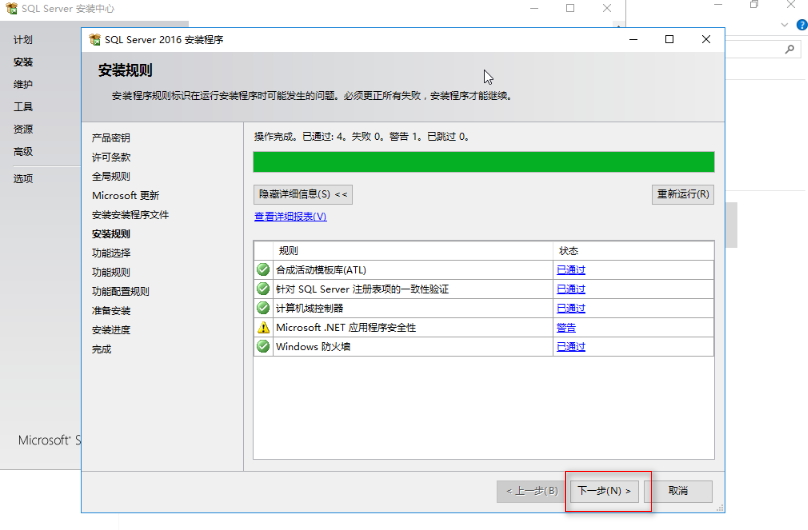Screen dimensions: 808x530
Task: Click the 功能配置规则 step
Action: [x=121, y=292]
